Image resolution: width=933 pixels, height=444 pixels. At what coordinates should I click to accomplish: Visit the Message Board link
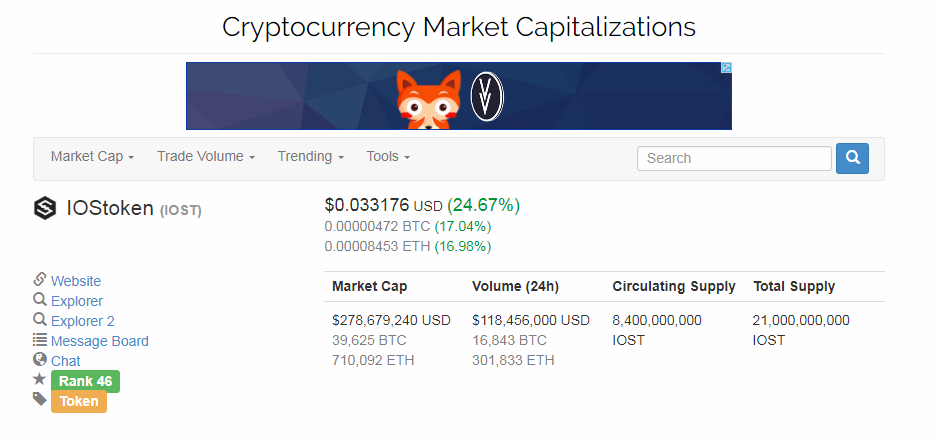point(100,341)
